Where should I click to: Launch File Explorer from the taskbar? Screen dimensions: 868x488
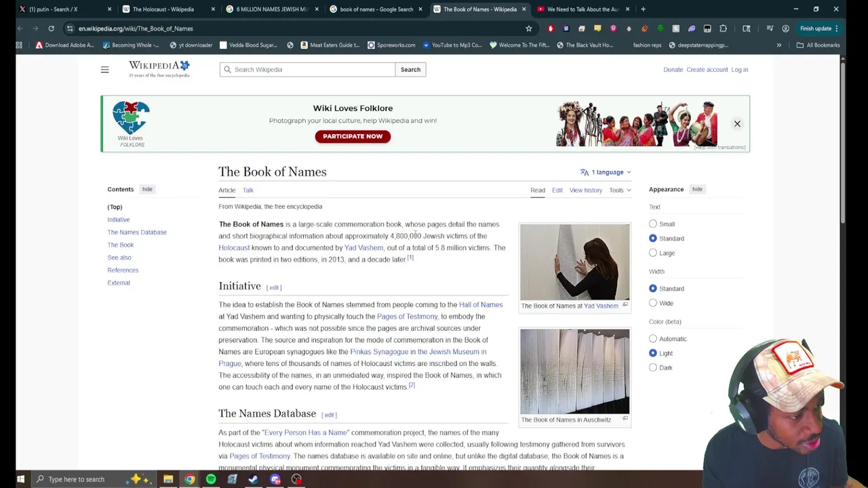coord(168,479)
